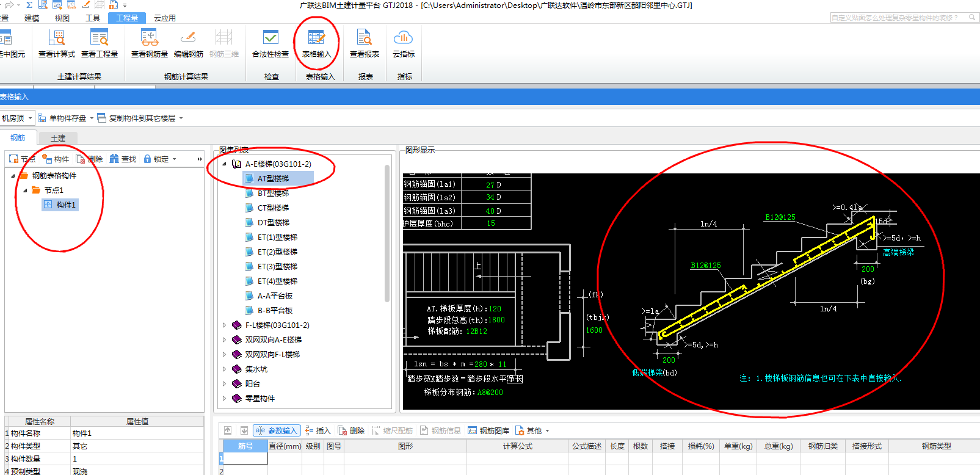Select 构件1 in component tree

[60, 205]
